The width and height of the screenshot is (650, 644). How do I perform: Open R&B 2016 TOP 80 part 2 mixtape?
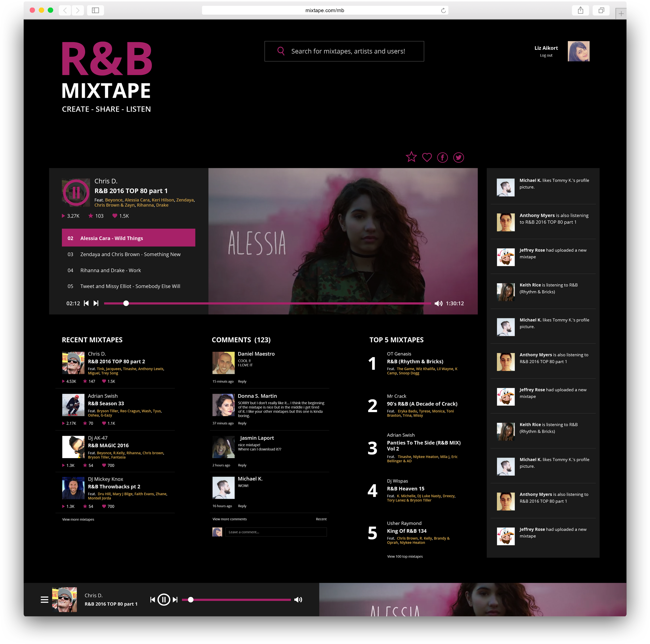pyautogui.click(x=116, y=361)
